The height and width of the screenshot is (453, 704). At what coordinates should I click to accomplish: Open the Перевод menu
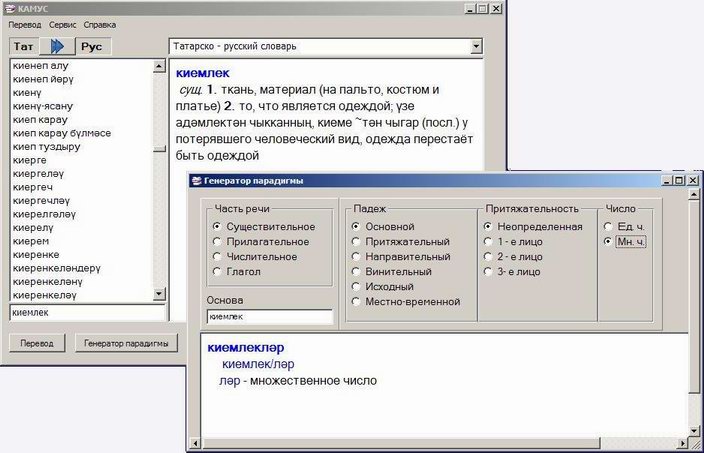coord(24,23)
